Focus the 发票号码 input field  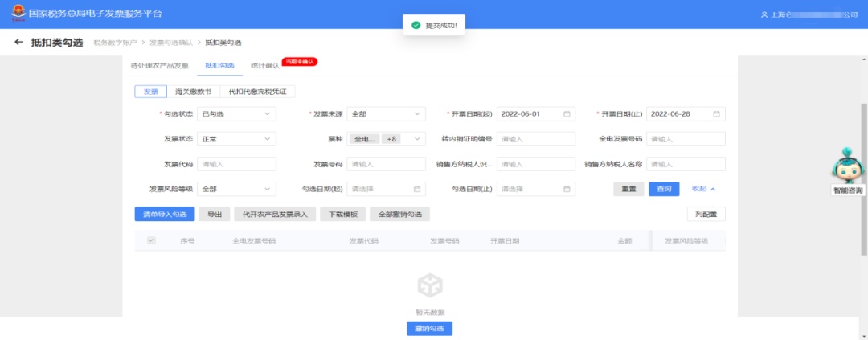(x=386, y=165)
